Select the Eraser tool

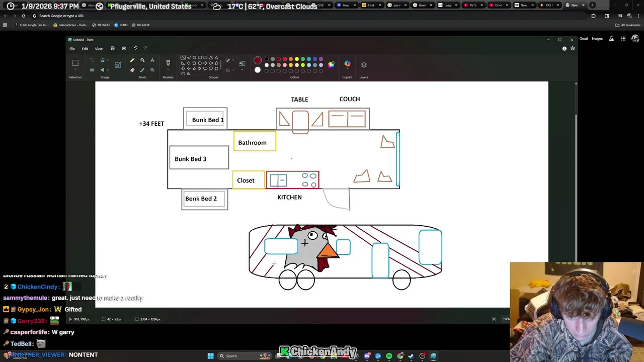pos(132,70)
